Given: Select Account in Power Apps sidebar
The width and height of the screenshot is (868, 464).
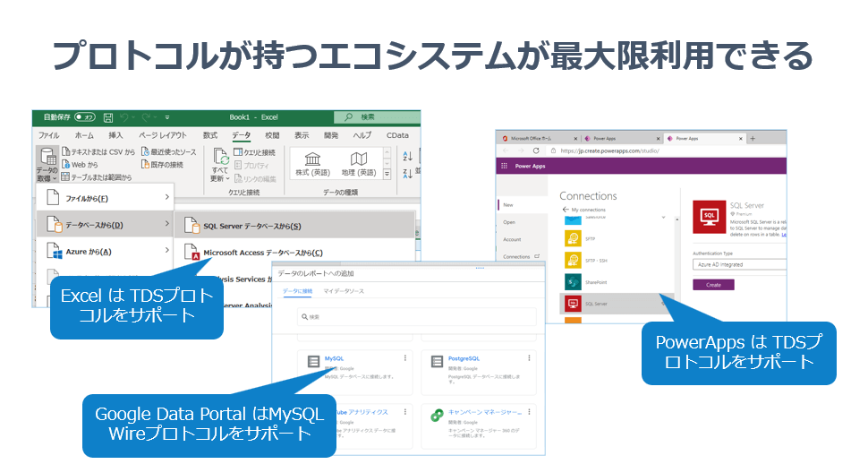Looking at the screenshot, I should tap(512, 239).
